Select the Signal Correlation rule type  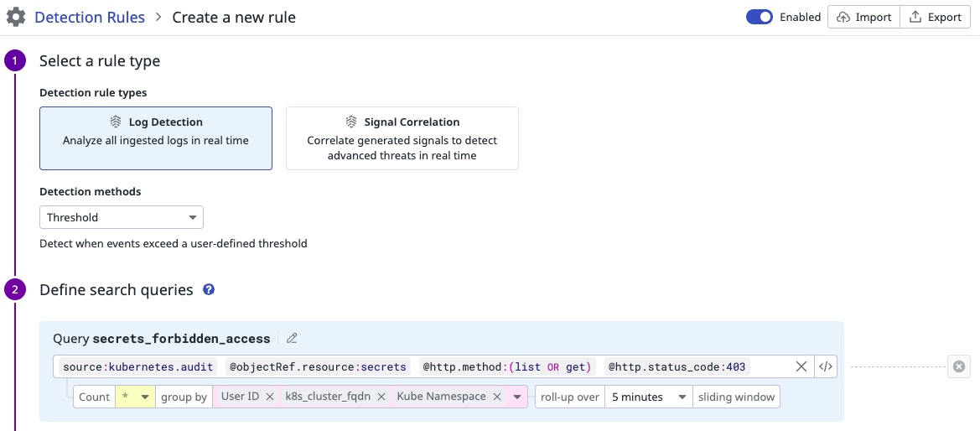coord(402,138)
